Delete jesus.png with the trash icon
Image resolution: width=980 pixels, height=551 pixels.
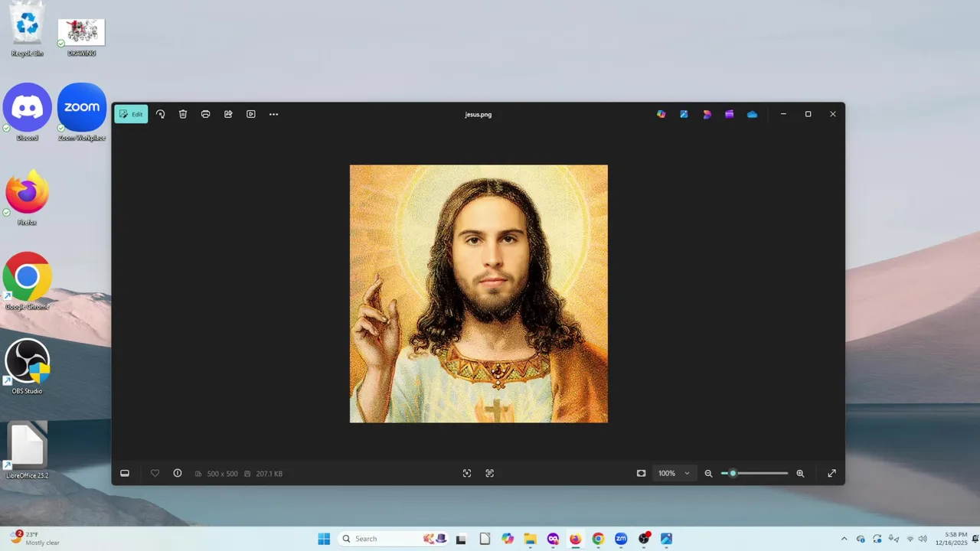pyautogui.click(x=183, y=114)
